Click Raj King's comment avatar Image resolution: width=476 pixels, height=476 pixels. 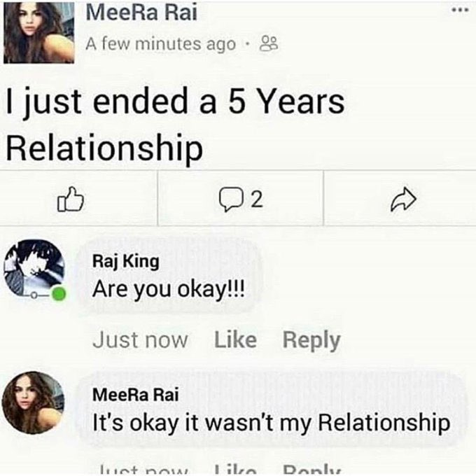coord(34,269)
